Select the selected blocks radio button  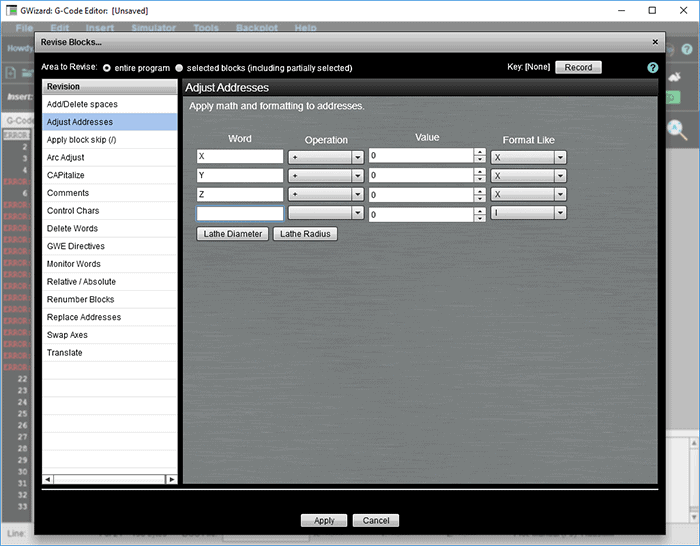[x=179, y=68]
